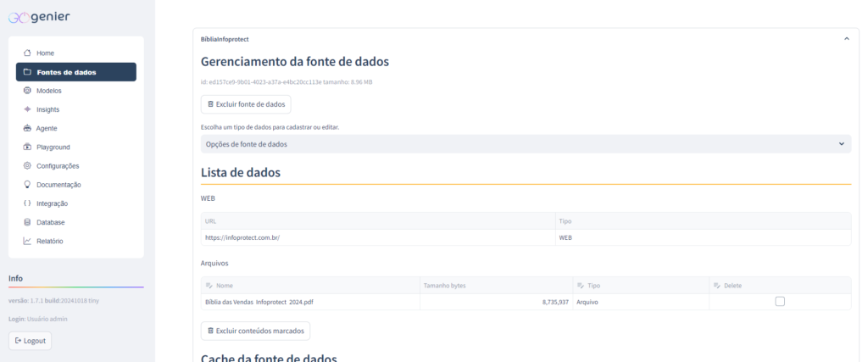Click the genier logo at top left

point(40,17)
